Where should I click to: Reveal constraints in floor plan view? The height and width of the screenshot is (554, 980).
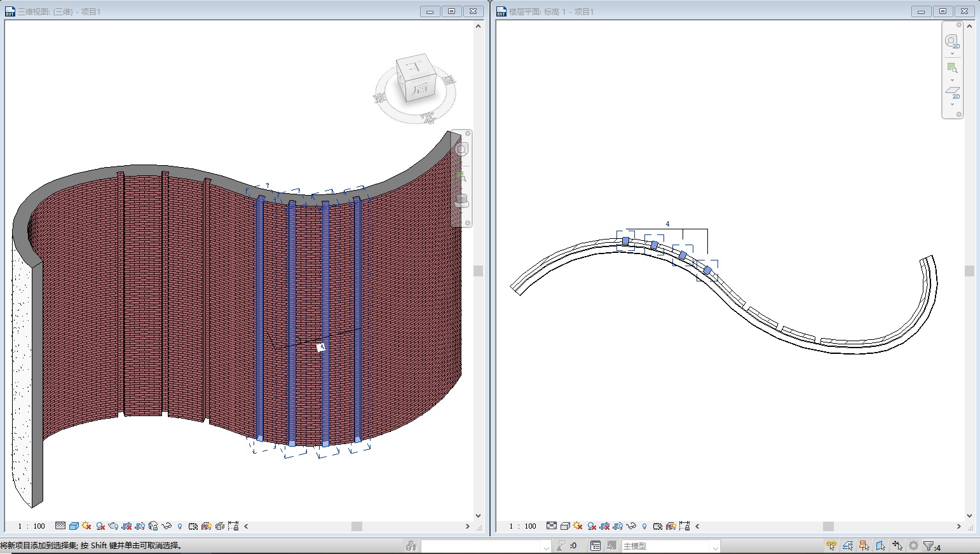[x=684, y=526]
